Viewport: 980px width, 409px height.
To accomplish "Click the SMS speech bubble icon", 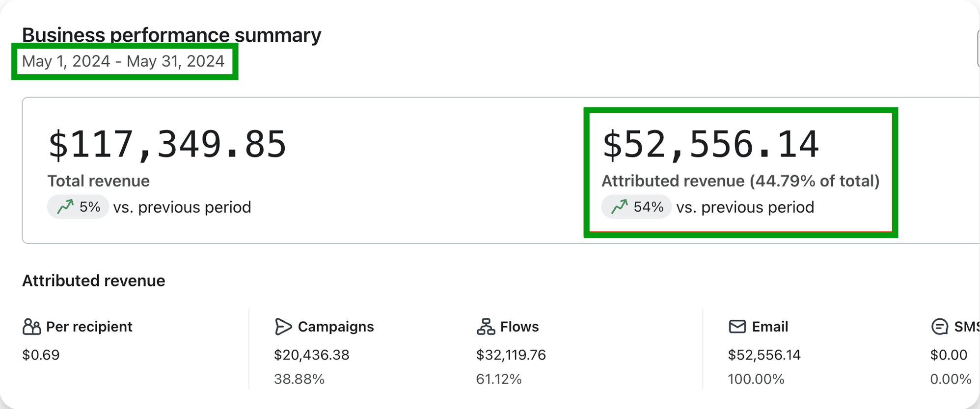I will [939, 327].
